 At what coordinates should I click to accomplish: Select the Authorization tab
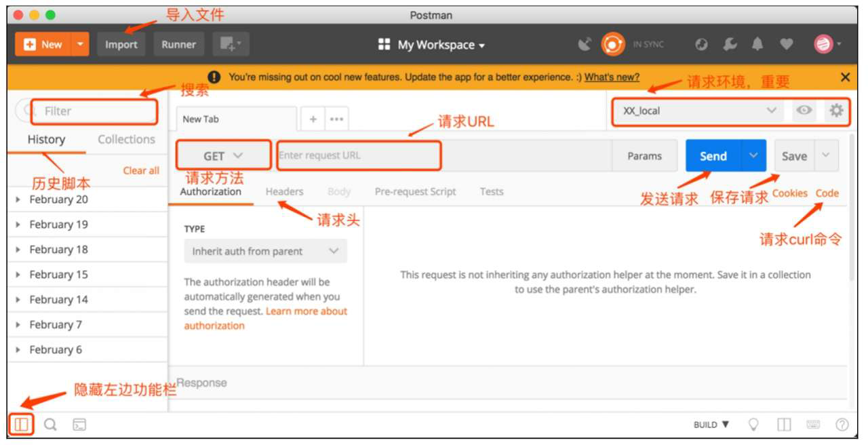tap(211, 192)
